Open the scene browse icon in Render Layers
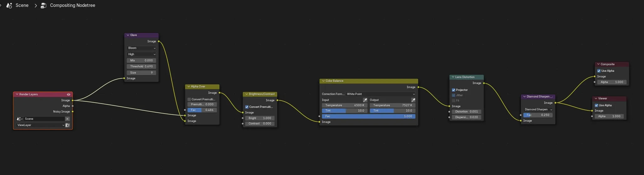This screenshot has height=175, width=644. [x=20, y=119]
